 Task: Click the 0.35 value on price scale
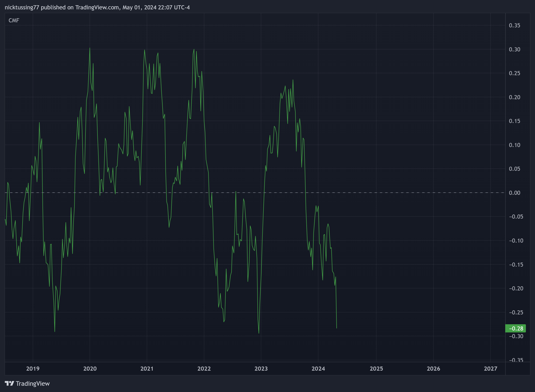click(x=515, y=25)
